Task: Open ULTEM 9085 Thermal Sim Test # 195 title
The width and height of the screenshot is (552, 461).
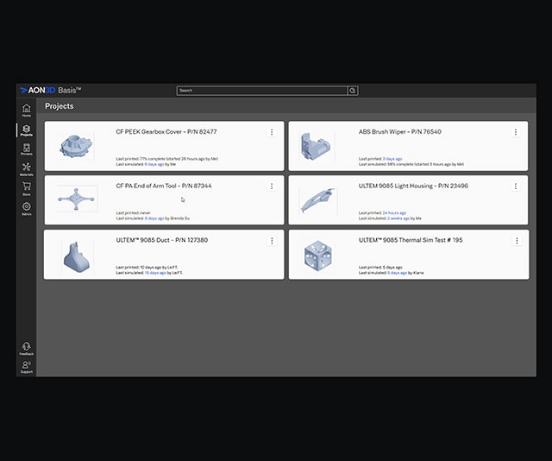Action: click(410, 240)
